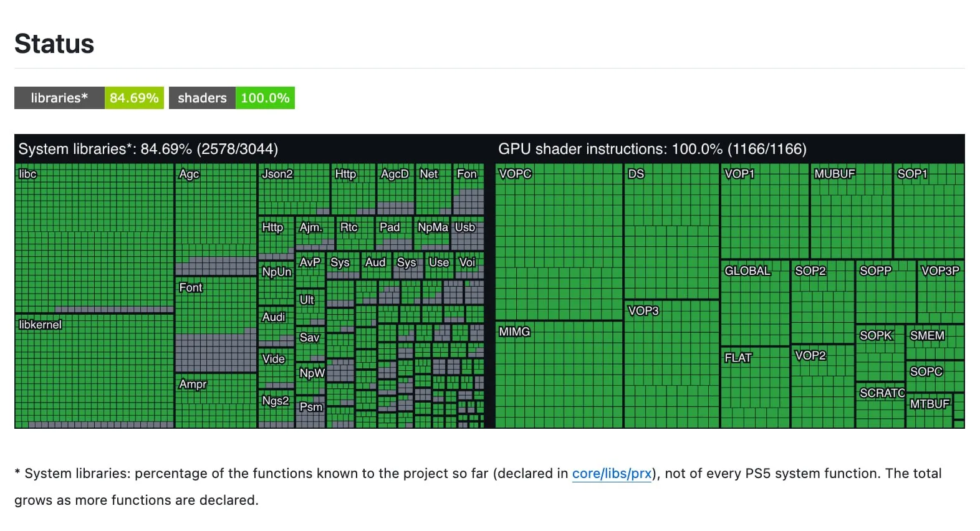980x531 pixels.
Task: Select the libc treemap block
Action: [x=94, y=239]
